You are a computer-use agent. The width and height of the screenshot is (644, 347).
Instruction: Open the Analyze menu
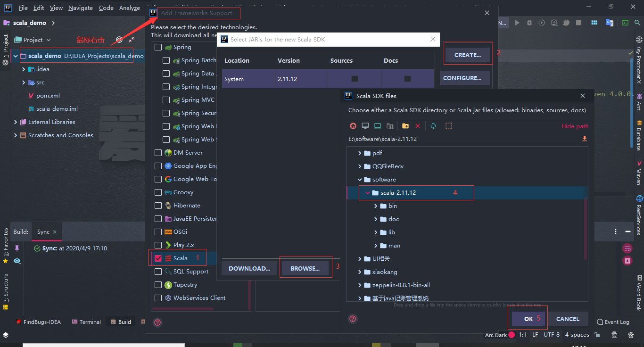click(x=129, y=8)
